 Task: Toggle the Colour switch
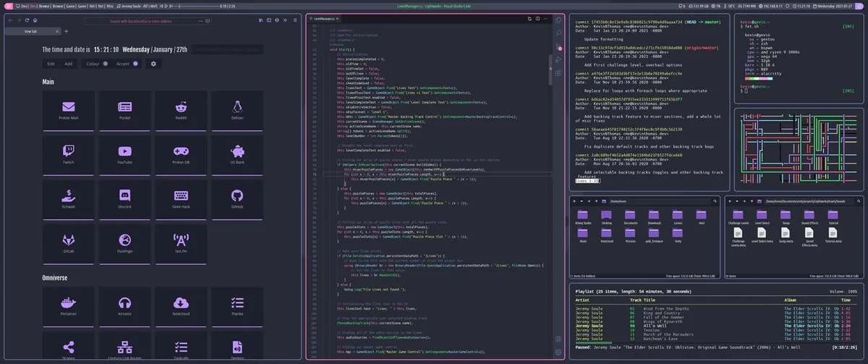click(106, 64)
